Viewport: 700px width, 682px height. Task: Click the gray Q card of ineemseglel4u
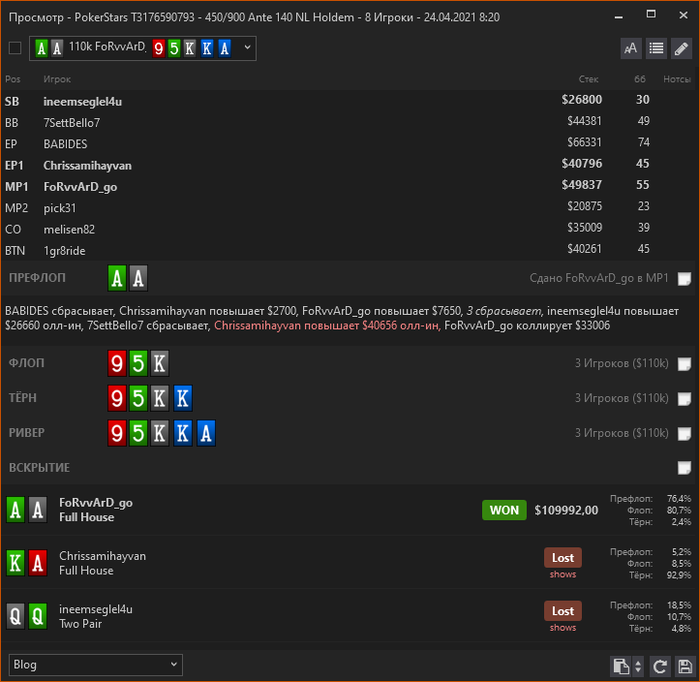(16, 616)
